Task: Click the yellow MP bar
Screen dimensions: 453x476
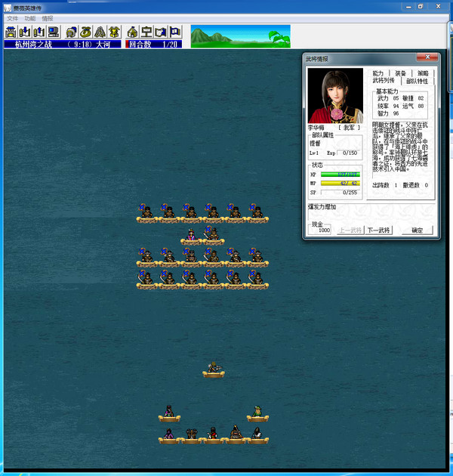Action: 341,184
